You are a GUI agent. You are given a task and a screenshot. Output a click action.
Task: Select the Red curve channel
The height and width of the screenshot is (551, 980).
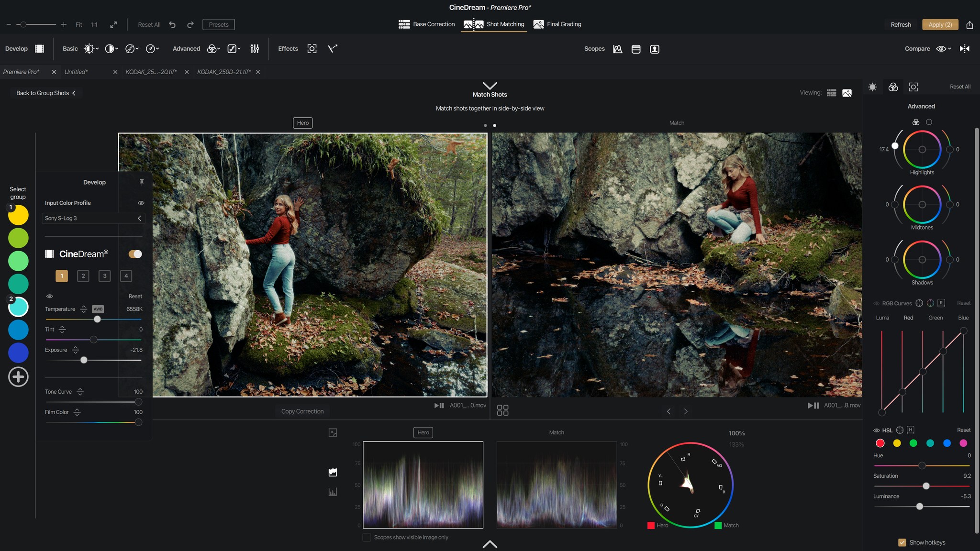coord(908,318)
